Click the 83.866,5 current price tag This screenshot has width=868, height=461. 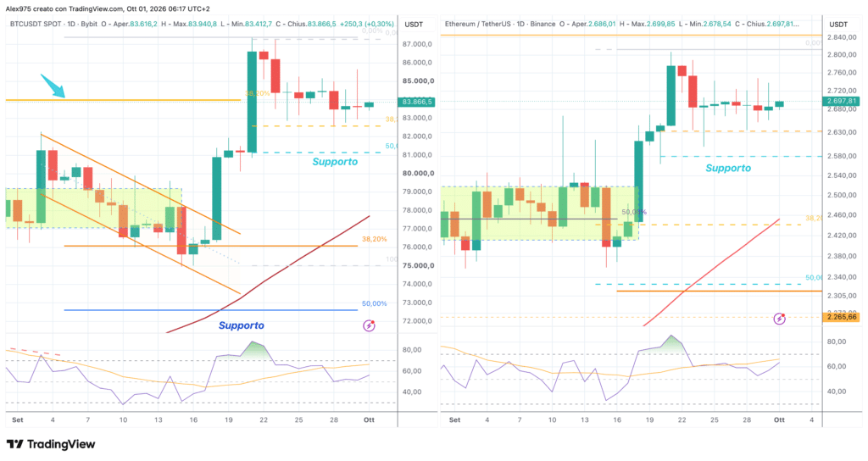tap(415, 102)
